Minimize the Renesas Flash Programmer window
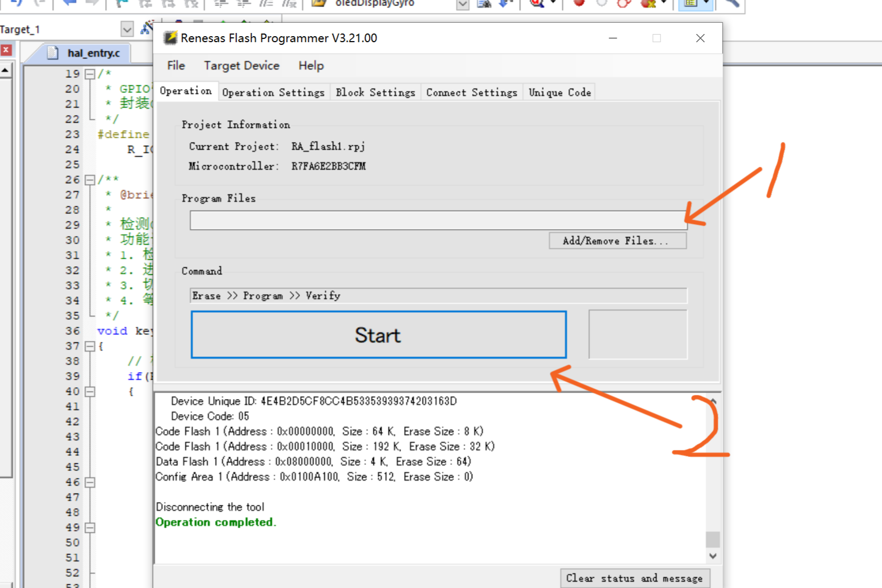The width and height of the screenshot is (882, 588). pos(613,38)
